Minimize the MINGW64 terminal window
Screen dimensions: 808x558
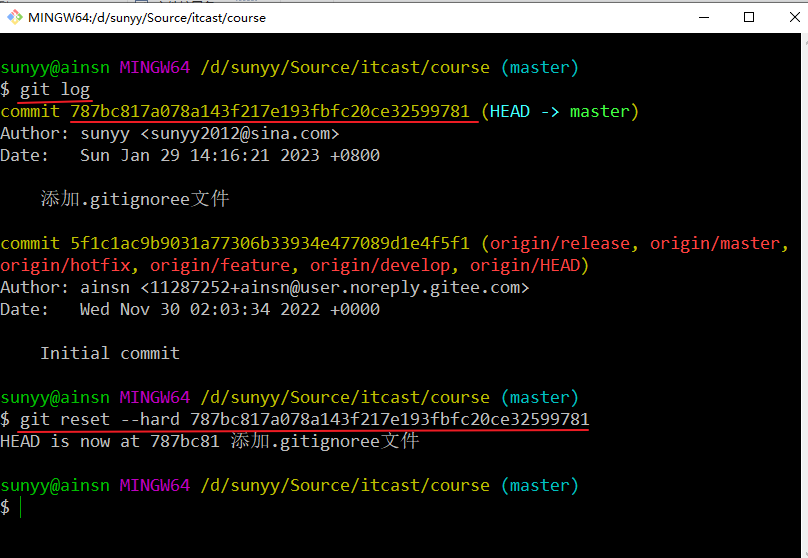coord(703,17)
